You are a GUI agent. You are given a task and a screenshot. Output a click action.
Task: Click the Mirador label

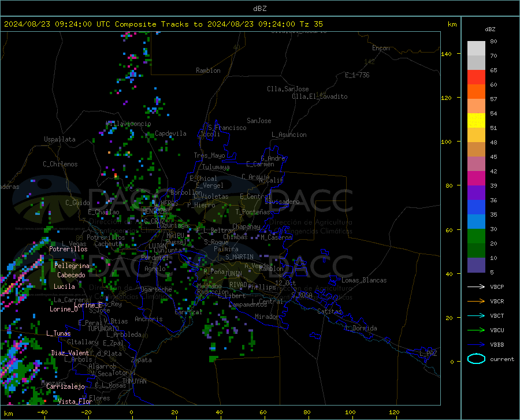(x=267, y=317)
